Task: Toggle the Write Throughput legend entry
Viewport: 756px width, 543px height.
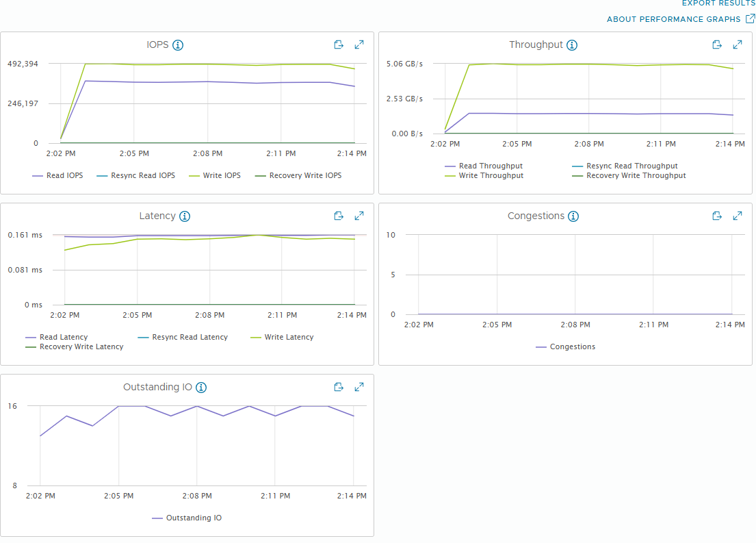Action: (x=491, y=176)
